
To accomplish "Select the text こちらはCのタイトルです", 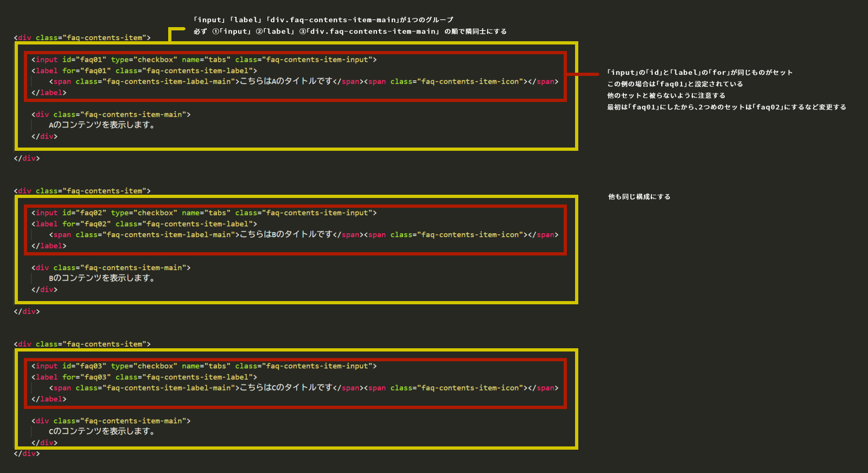I will 286,387.
